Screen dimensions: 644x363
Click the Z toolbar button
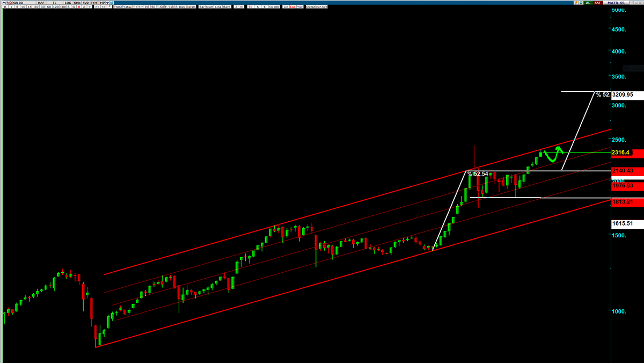coord(237,6)
